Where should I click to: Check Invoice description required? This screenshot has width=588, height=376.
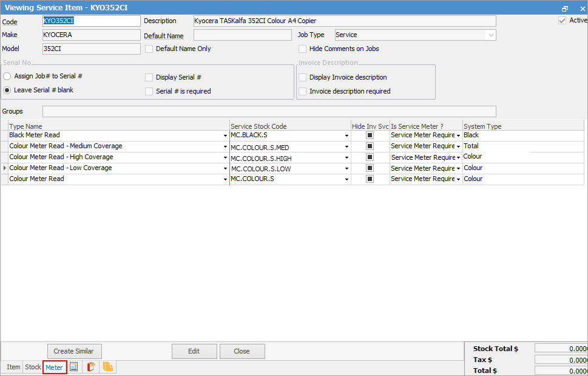point(302,91)
